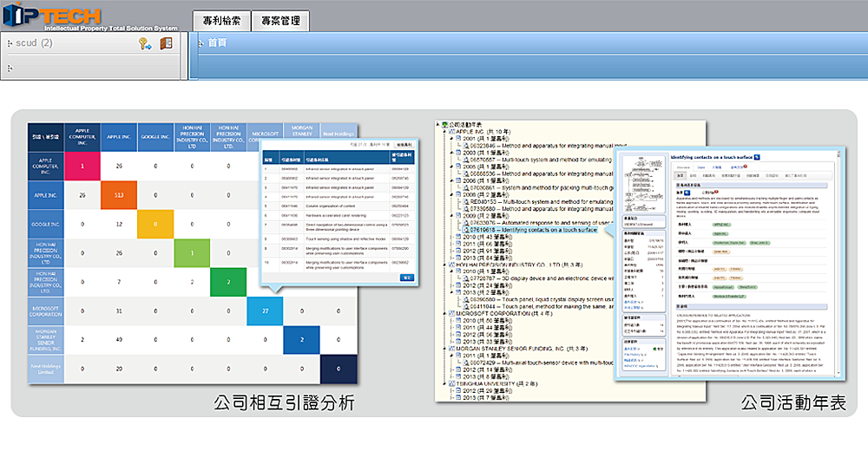The height and width of the screenshot is (451, 868).
Task: Select 'Hardware accelerated caret rendering' row in popup
Action: tap(339, 215)
